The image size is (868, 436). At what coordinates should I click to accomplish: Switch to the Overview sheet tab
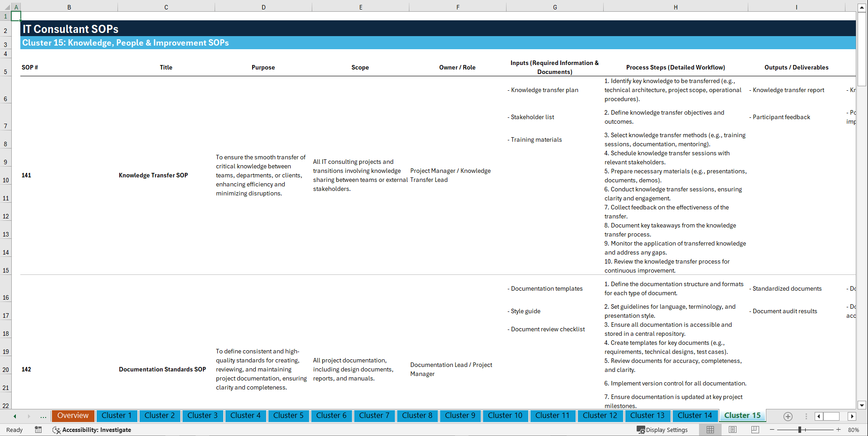pyautogui.click(x=73, y=415)
